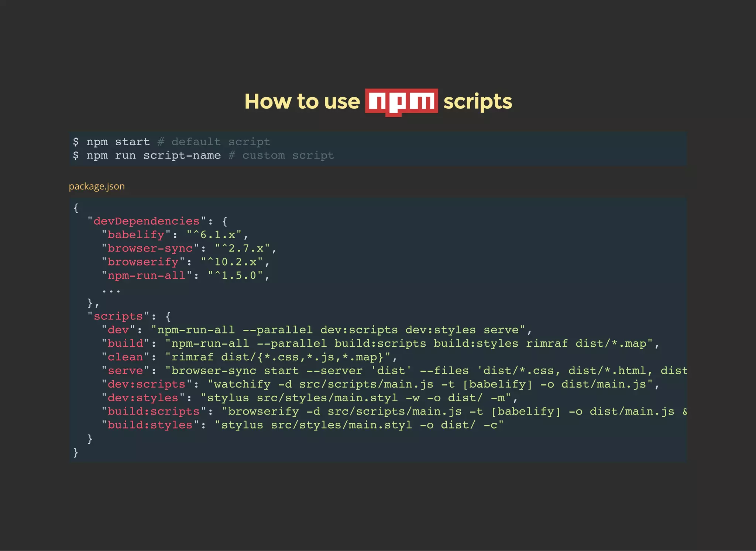Image resolution: width=756 pixels, height=551 pixels.
Task: Click the "dev:styles" script key
Action: [x=143, y=398]
